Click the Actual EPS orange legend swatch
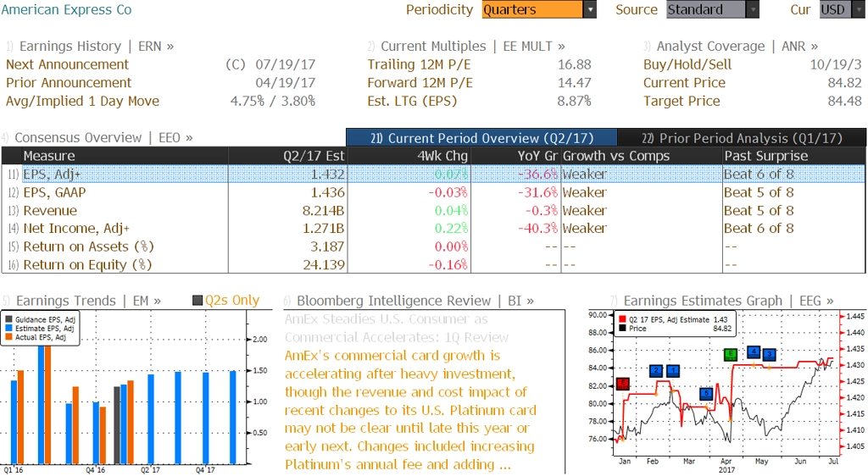The height and width of the screenshot is (476, 868). 8,337
